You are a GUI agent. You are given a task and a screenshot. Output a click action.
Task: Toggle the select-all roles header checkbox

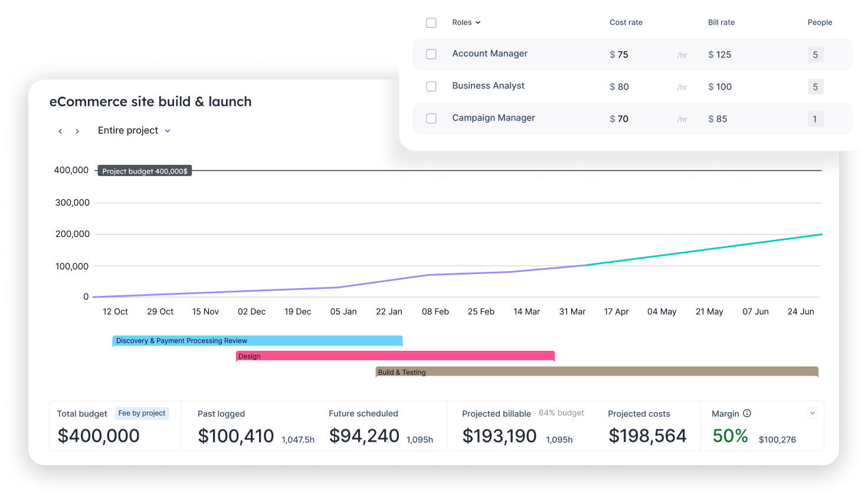[x=431, y=22]
